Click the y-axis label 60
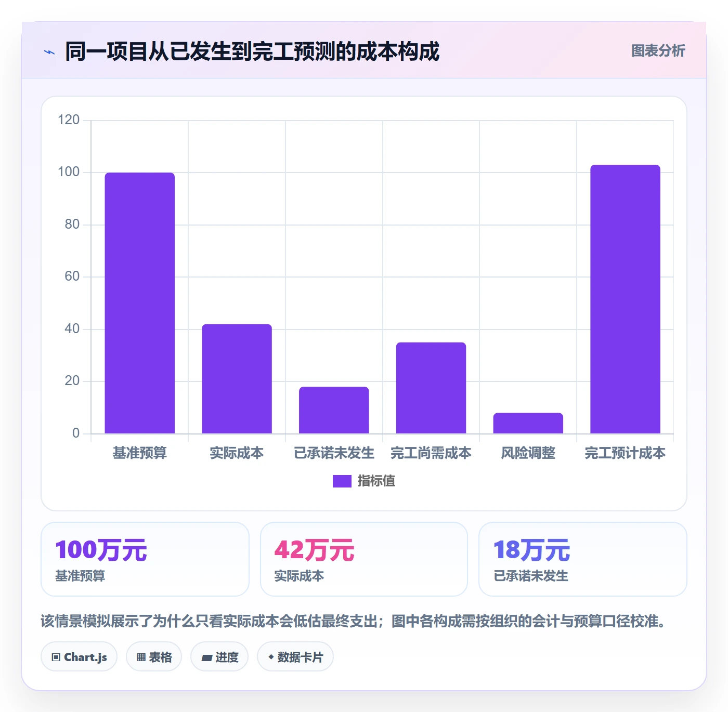Viewport: 728px width, 712px height. pyautogui.click(x=72, y=276)
